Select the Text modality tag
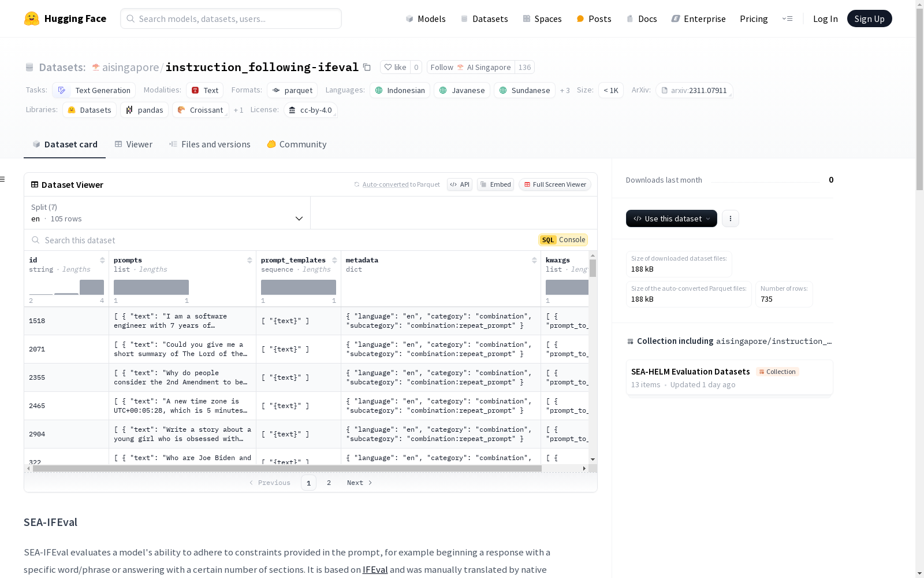Viewport: 924px width, 578px height. (205, 90)
